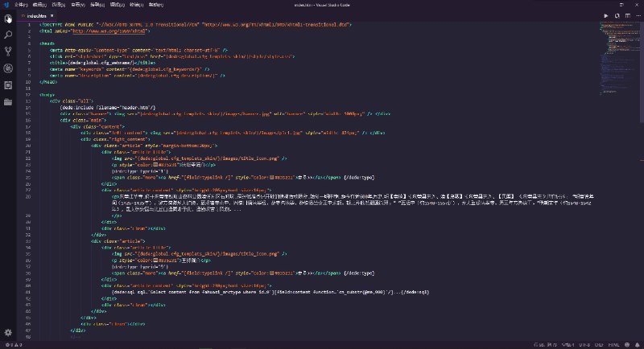Change the CRLF end-of-line sequence

599,345
